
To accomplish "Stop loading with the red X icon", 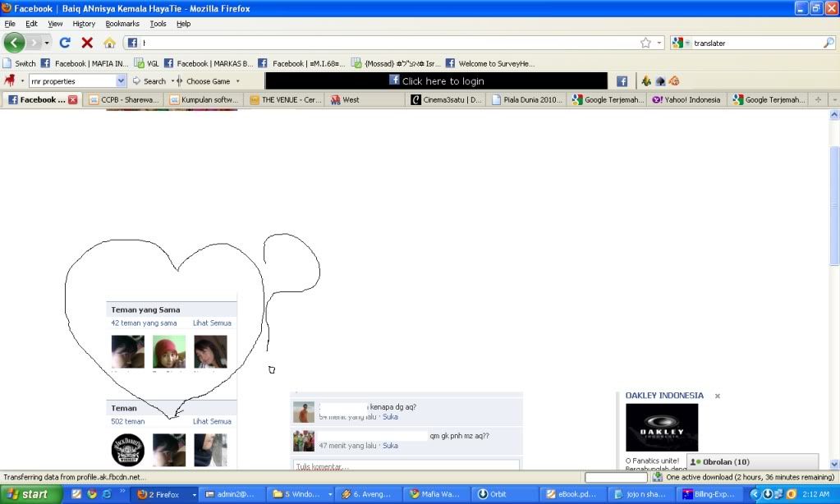I will point(87,43).
